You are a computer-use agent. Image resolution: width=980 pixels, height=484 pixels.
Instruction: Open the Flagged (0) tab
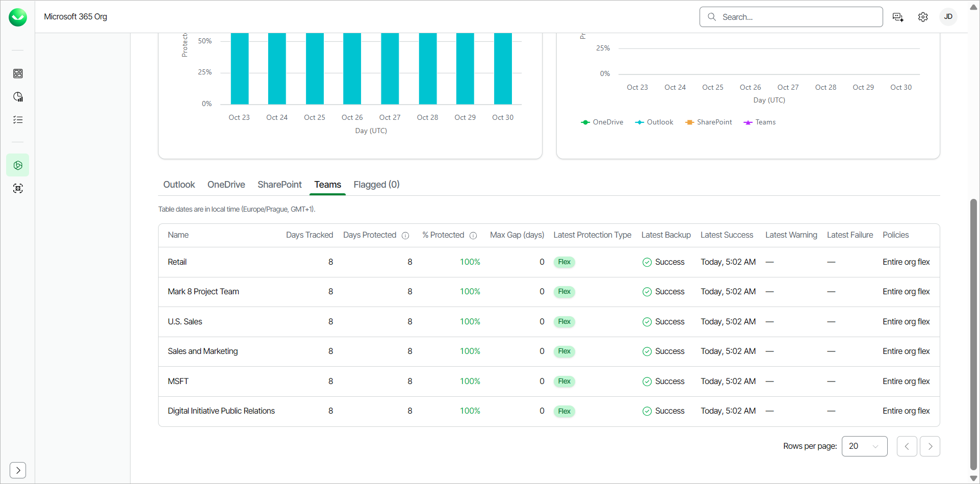pos(377,185)
